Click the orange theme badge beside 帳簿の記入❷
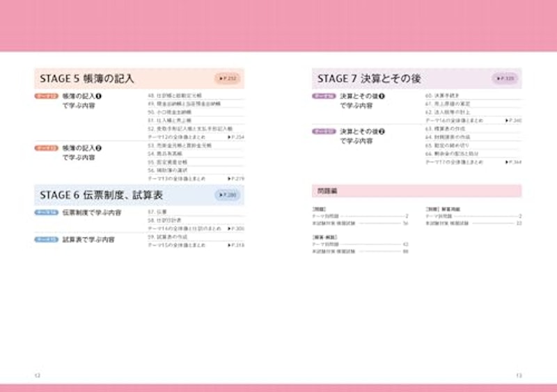The height and width of the screenshot is (392, 557). [46, 148]
